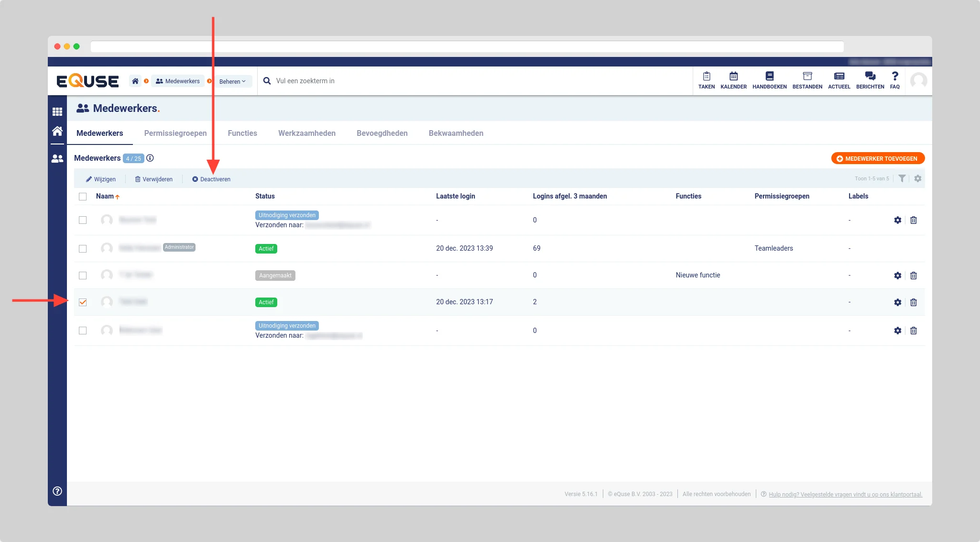Image resolution: width=980 pixels, height=542 pixels.
Task: Check the Administrator row checkbox
Action: point(83,249)
